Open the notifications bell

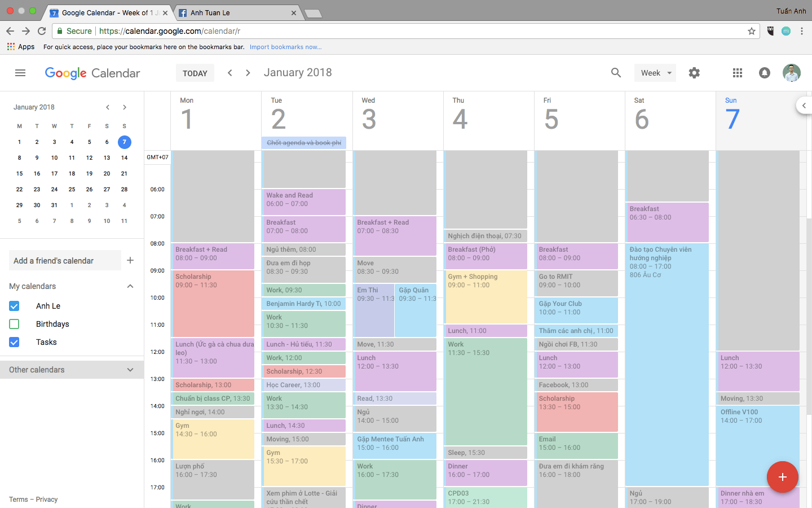tap(765, 73)
